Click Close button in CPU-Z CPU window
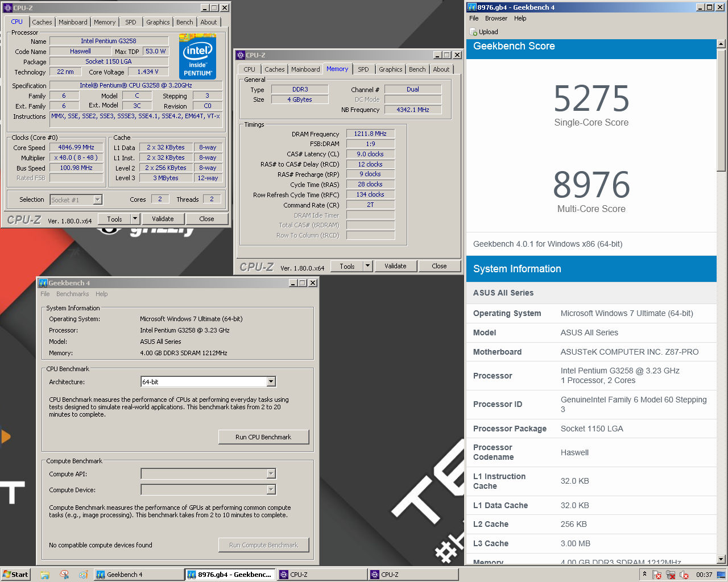The image size is (728, 582). coord(206,219)
